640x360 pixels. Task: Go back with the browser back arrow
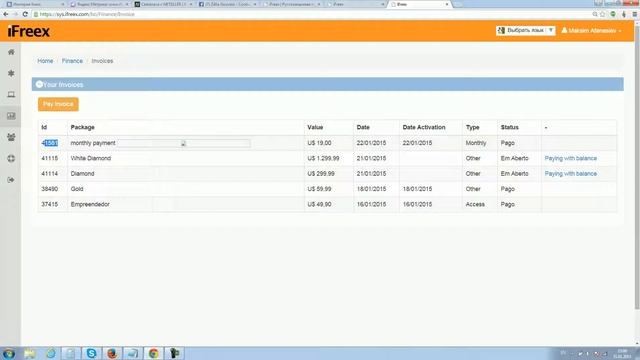6,14
